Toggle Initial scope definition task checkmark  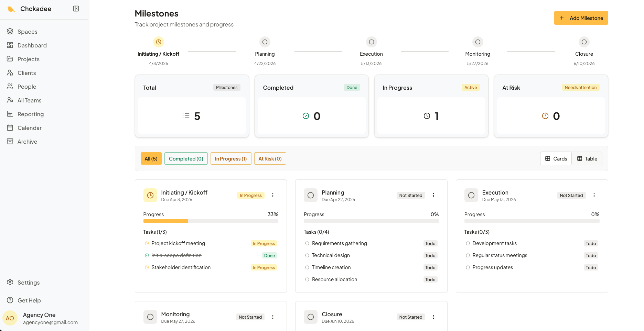pyautogui.click(x=147, y=255)
